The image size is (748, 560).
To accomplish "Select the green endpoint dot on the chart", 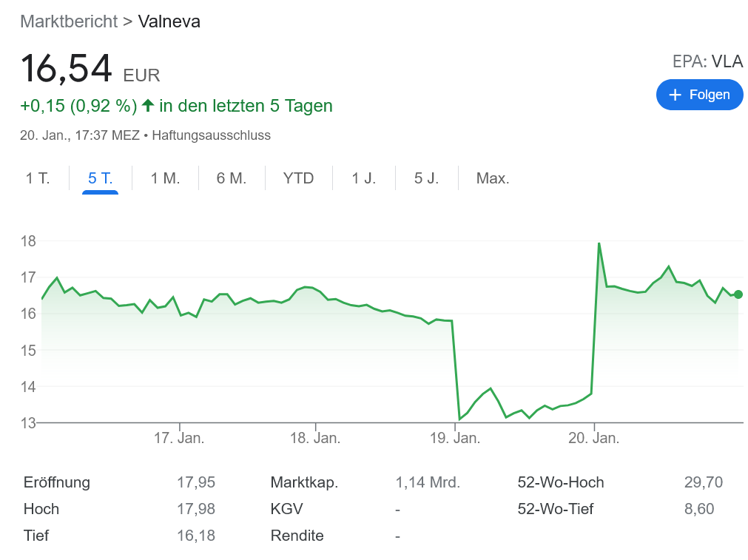I will [737, 294].
